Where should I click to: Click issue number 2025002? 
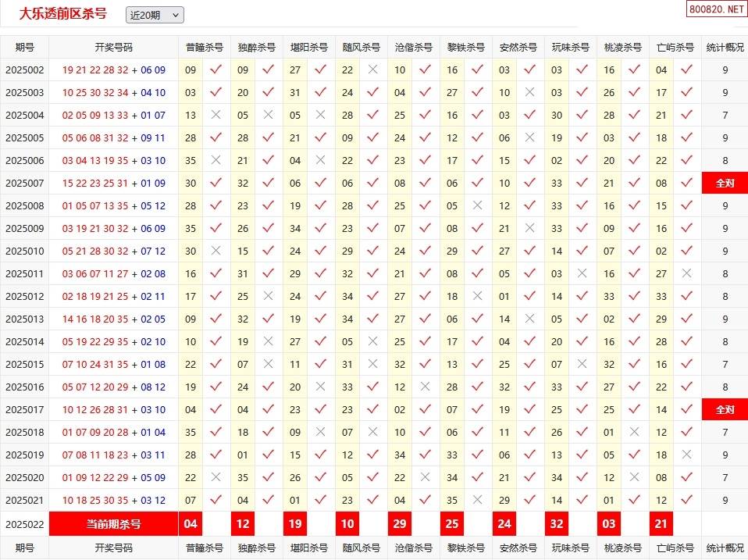pyautogui.click(x=25, y=70)
